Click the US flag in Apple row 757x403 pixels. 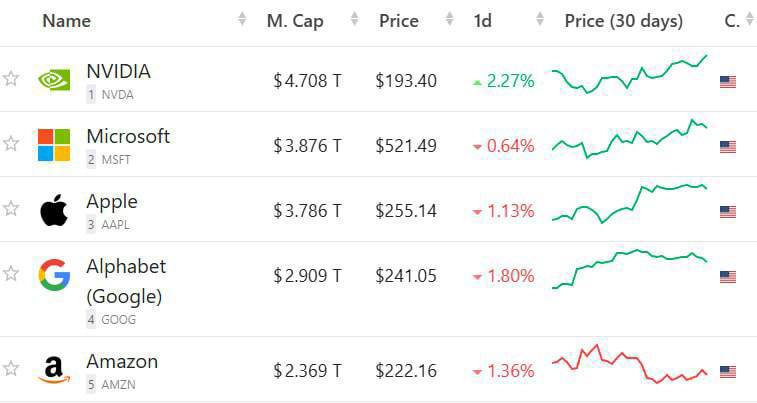[728, 212]
